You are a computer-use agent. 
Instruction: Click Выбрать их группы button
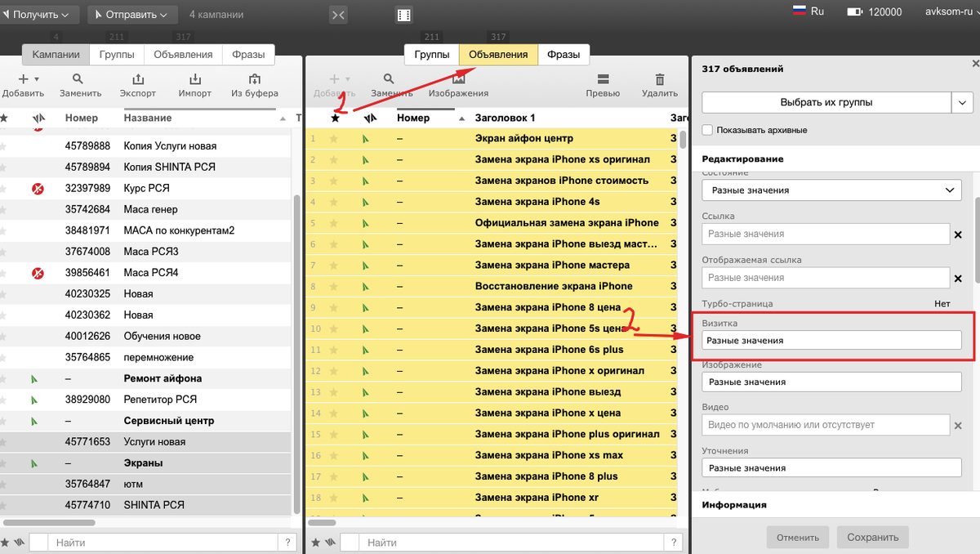click(826, 102)
